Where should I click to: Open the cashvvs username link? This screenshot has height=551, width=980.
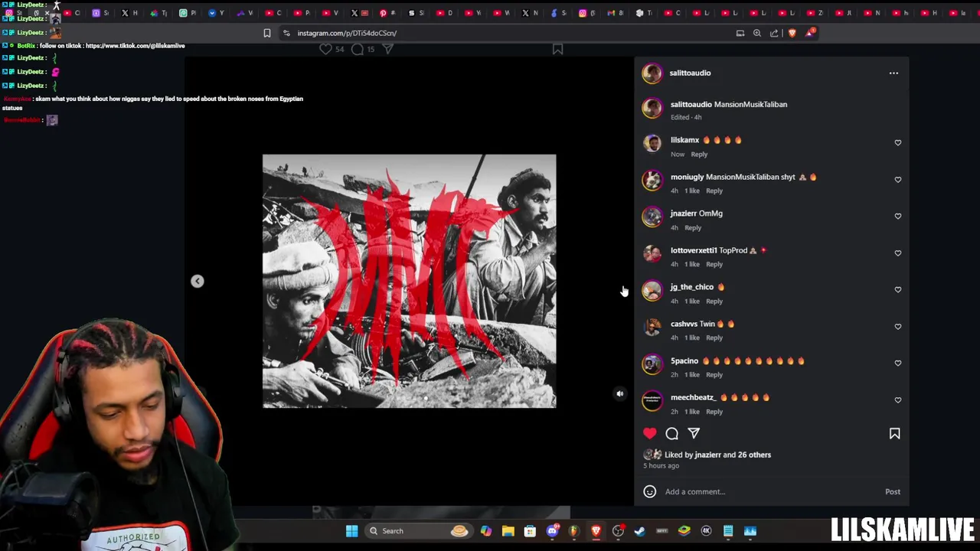[x=684, y=324]
